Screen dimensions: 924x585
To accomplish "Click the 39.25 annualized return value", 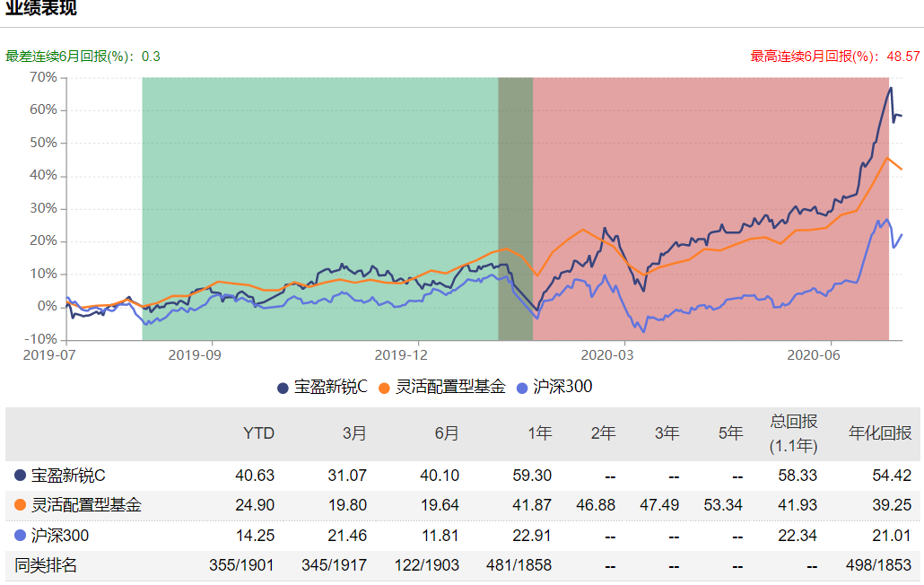I will (892, 505).
